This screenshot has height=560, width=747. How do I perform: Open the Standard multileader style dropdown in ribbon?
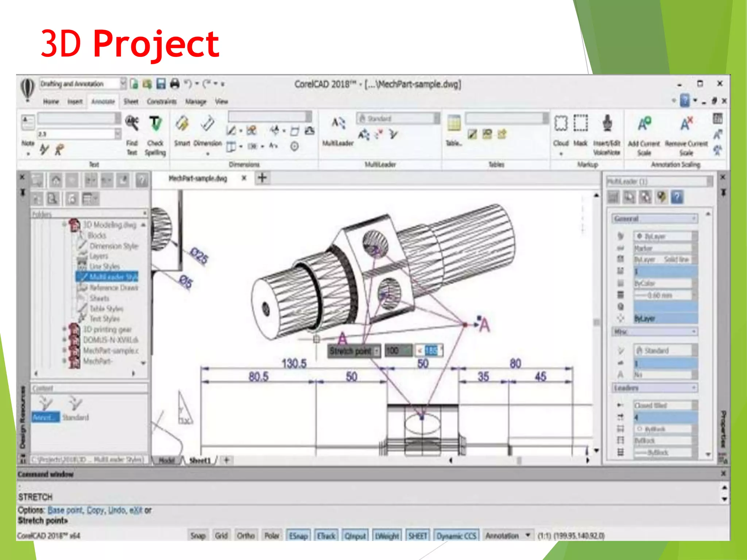click(437, 118)
